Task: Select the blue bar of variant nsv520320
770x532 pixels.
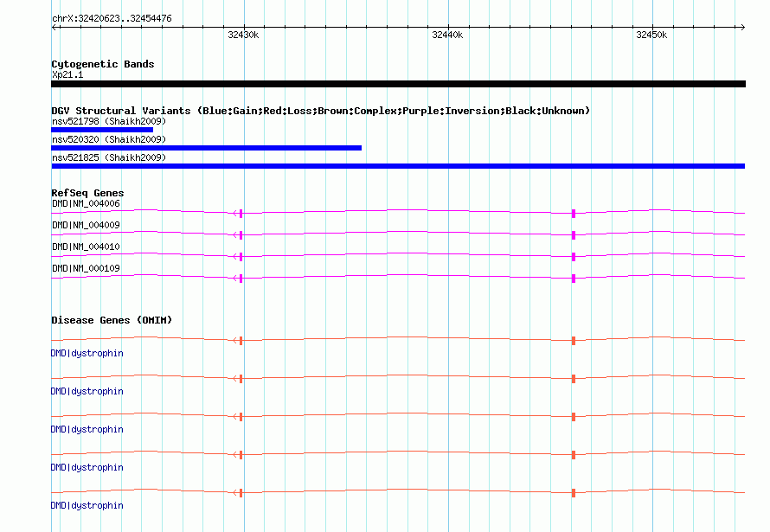Action: (206, 148)
